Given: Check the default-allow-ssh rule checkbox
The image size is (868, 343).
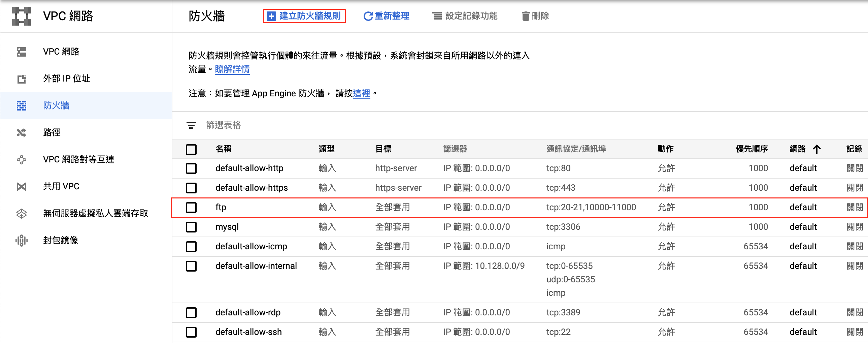Looking at the screenshot, I should coord(191,332).
